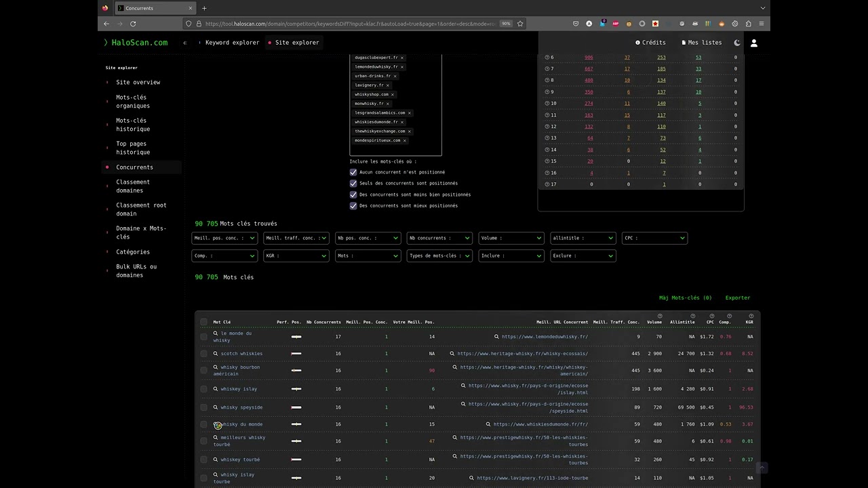Viewport: 868px width, 488px height.
Task: Select the 'scotch whiskies' row checkbox
Action: pyautogui.click(x=203, y=353)
